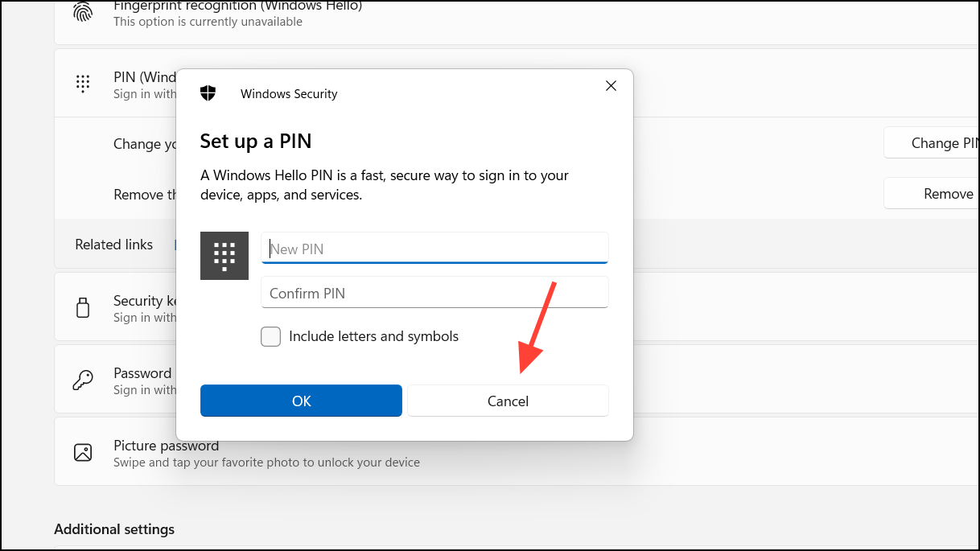The image size is (980, 551).
Task: Click the Password key icon
Action: coord(83,380)
